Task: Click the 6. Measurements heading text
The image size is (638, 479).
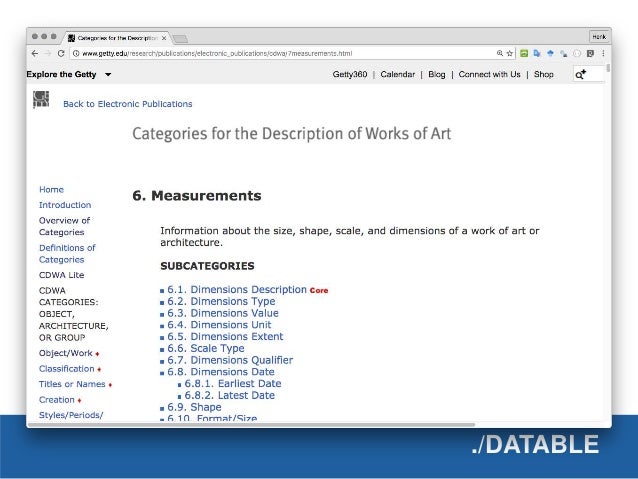Action: [197, 196]
